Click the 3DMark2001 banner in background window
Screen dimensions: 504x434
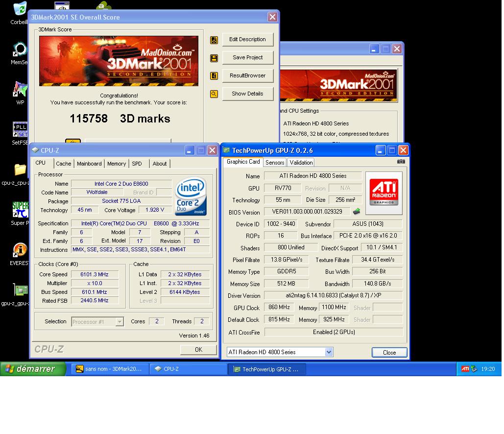(x=338, y=85)
